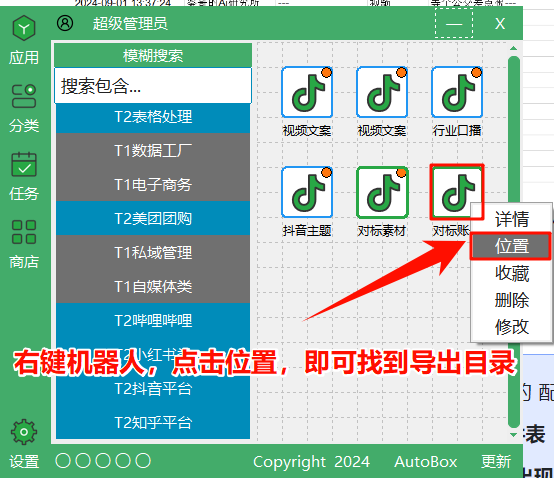This screenshot has width=554, height=478.
Task: Select the second 视频文案 robot icon
Action: point(382,92)
